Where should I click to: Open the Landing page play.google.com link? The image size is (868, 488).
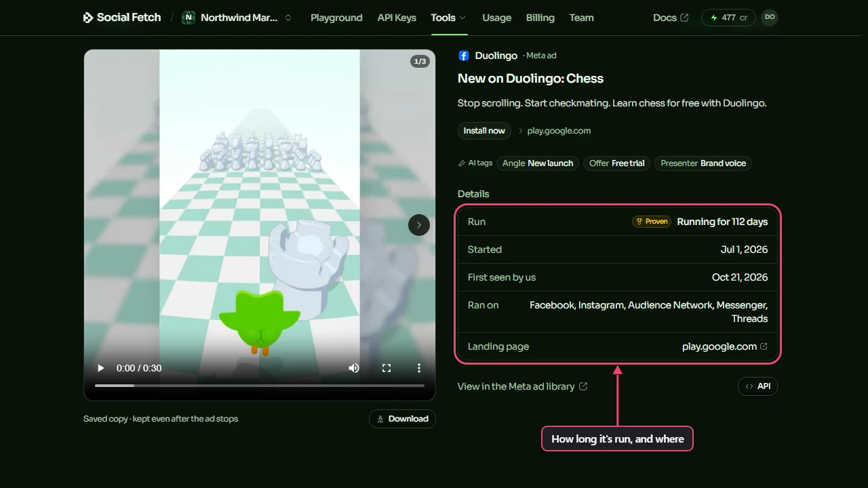[725, 346]
